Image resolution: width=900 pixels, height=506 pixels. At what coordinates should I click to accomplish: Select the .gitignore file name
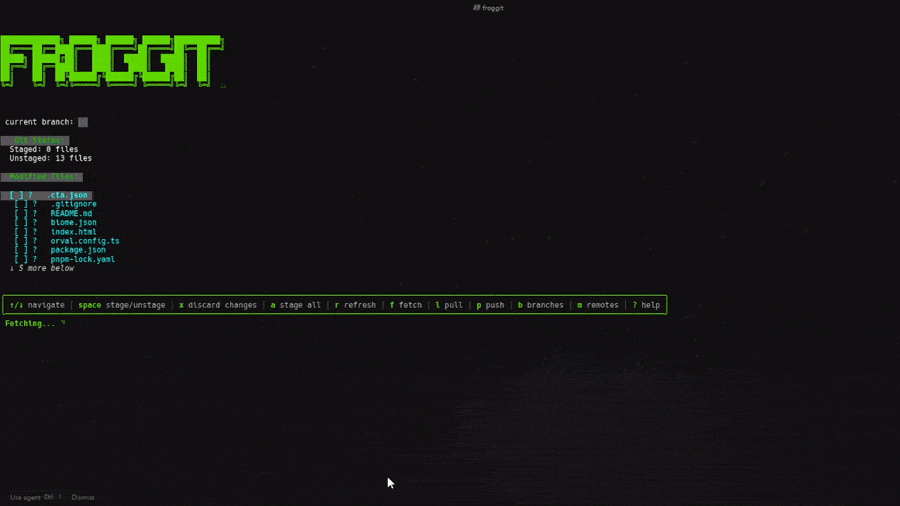point(73,204)
